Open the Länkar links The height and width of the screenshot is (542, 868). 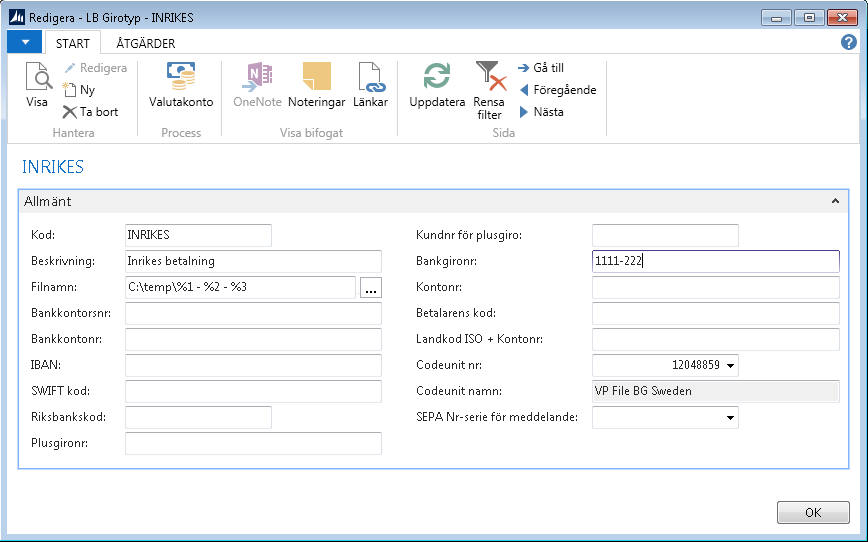click(370, 85)
